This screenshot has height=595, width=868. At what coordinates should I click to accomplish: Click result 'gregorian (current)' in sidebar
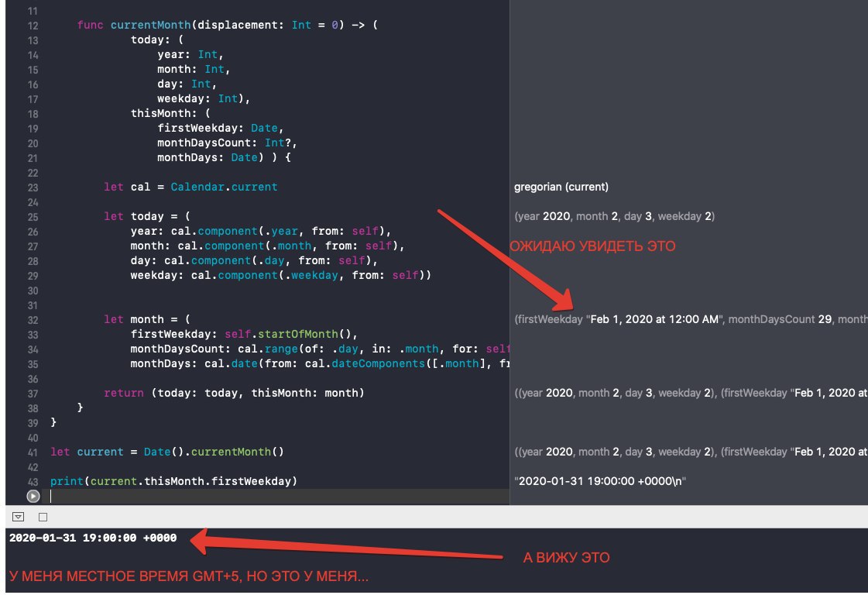(x=561, y=187)
